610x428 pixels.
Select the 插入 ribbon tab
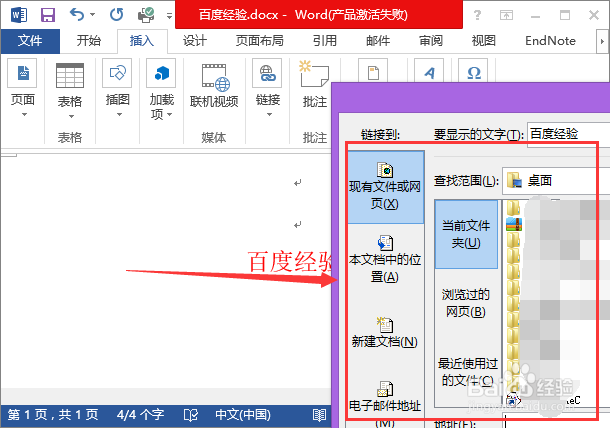(x=142, y=40)
